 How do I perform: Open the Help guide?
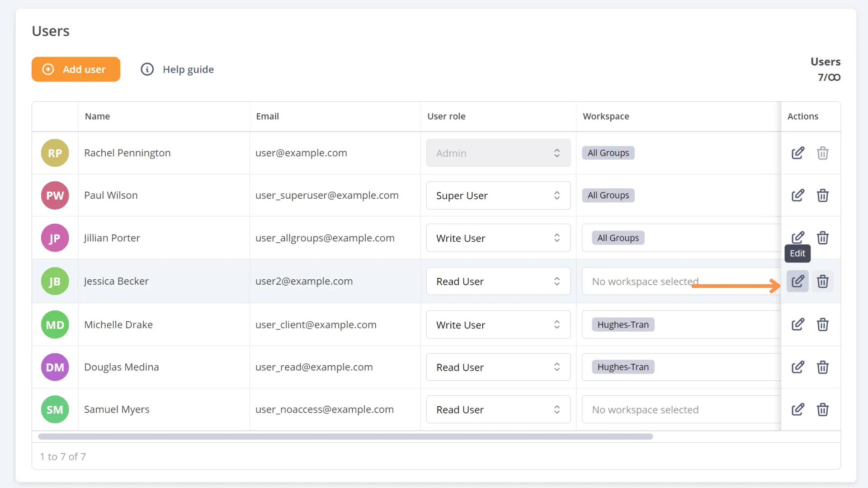(189, 69)
